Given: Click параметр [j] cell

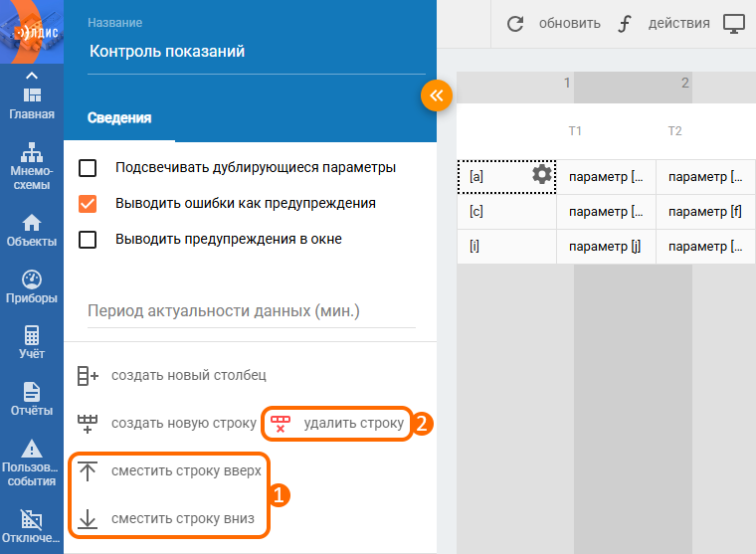Looking at the screenshot, I should [x=606, y=247].
